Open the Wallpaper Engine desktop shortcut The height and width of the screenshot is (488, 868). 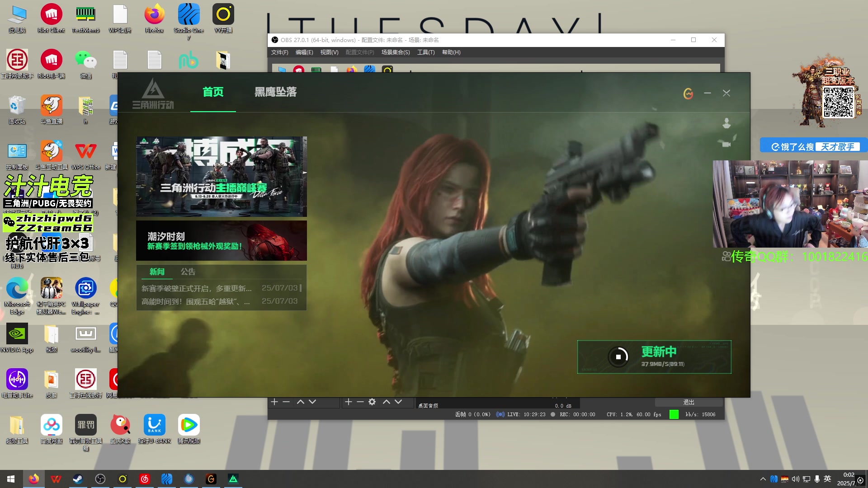tap(86, 296)
